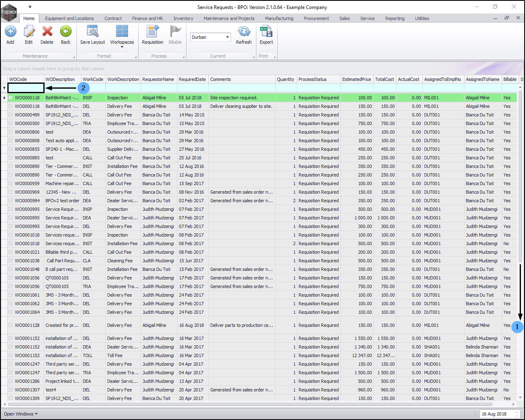This screenshot has height=420, width=525.
Task: Sort by the WOCode column header
Action: (26, 79)
